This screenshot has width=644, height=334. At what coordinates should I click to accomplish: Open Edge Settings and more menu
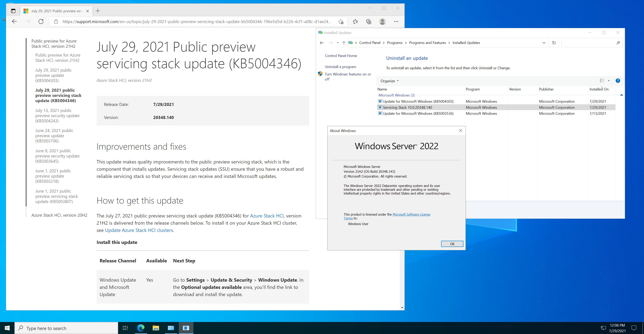pyautogui.click(x=396, y=21)
